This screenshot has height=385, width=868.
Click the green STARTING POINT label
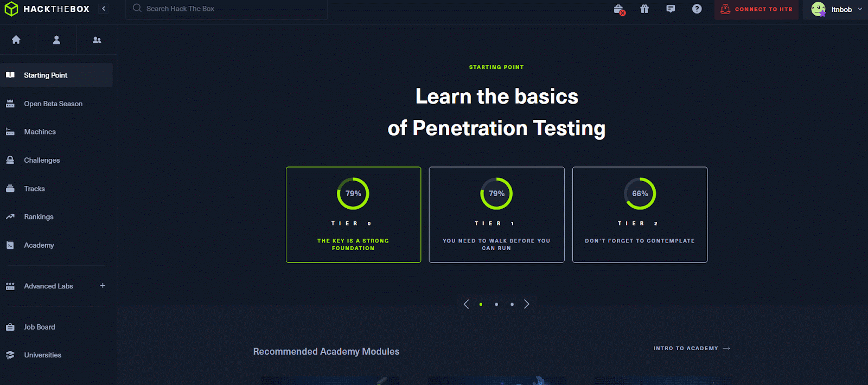[x=496, y=67]
